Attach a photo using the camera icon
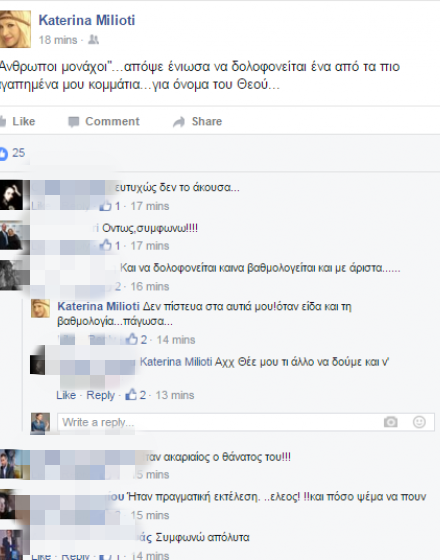The height and width of the screenshot is (560, 440). (390, 422)
